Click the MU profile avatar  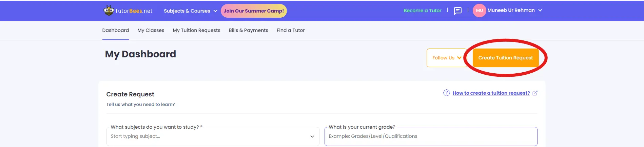[479, 11]
